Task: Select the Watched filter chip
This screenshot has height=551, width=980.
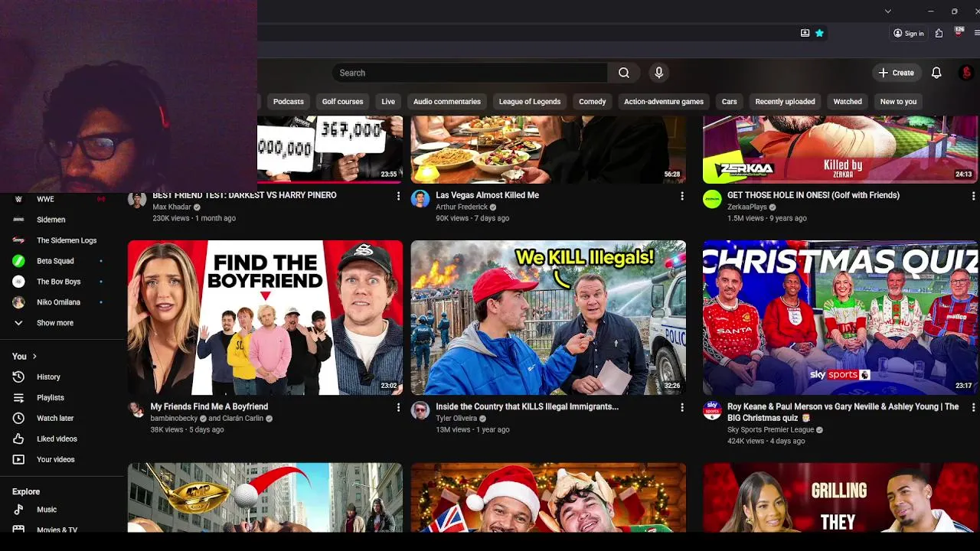Action: [848, 102]
